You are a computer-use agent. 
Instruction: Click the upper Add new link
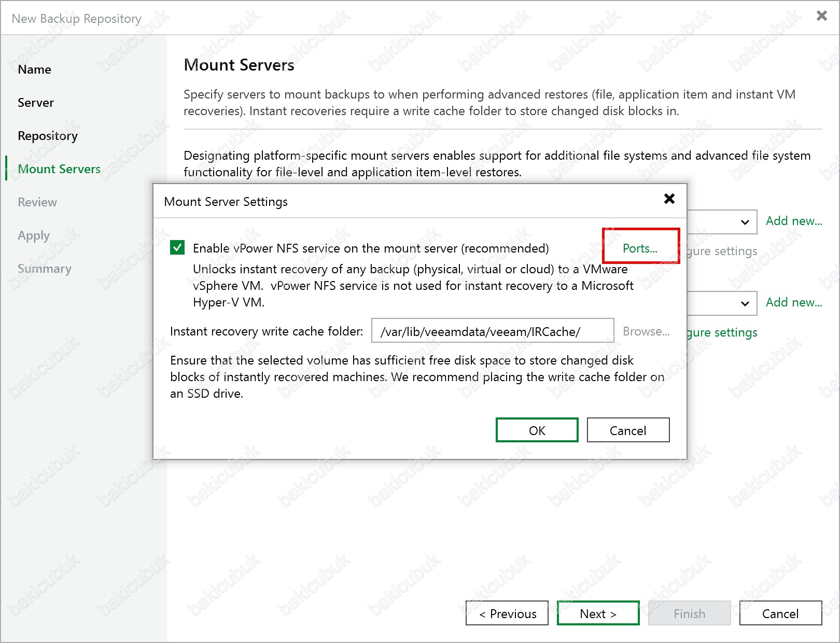[x=793, y=221]
